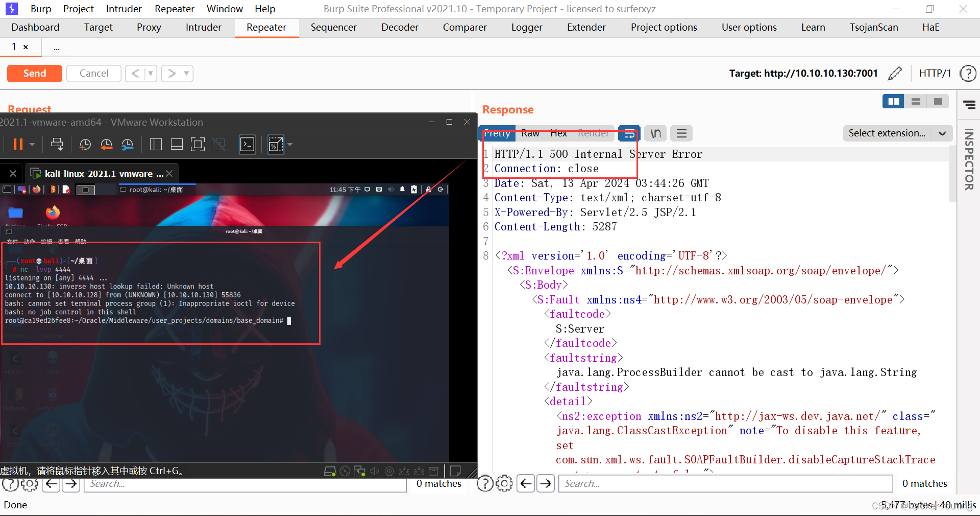Go to next request in history
Viewport: 980px width, 516px height.
172,74
